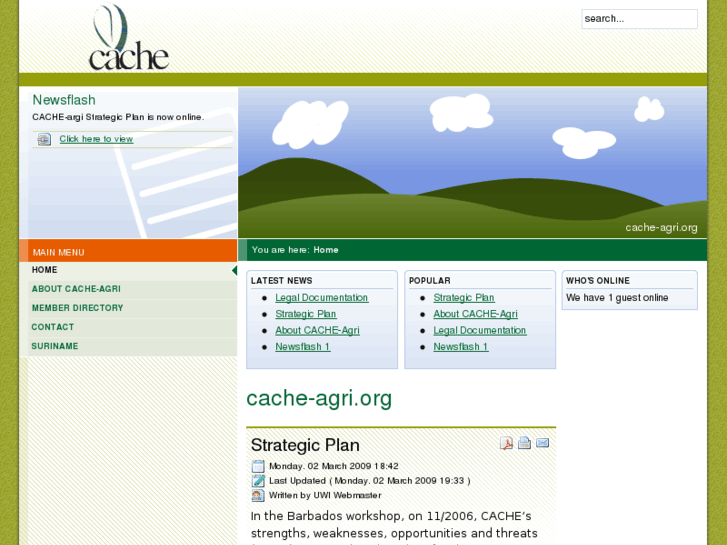Click the Who's Online module heading

(x=598, y=281)
